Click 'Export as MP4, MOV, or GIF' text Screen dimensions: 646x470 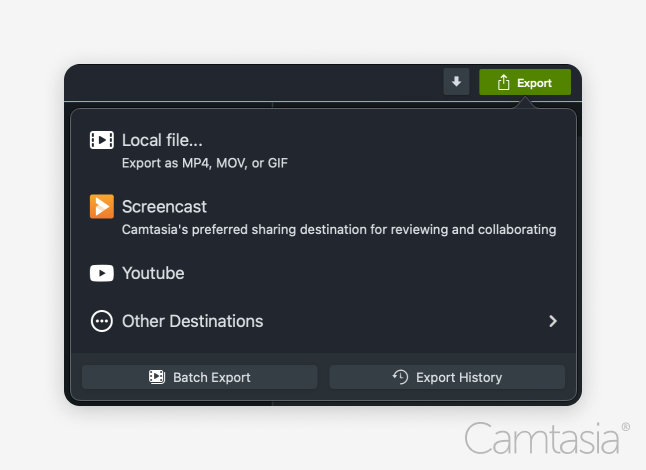[205, 163]
